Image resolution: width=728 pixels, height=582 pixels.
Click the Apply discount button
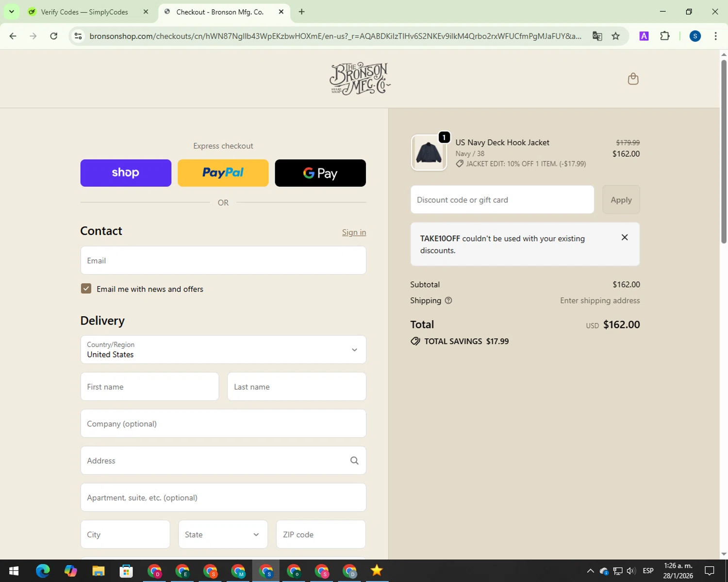click(621, 199)
